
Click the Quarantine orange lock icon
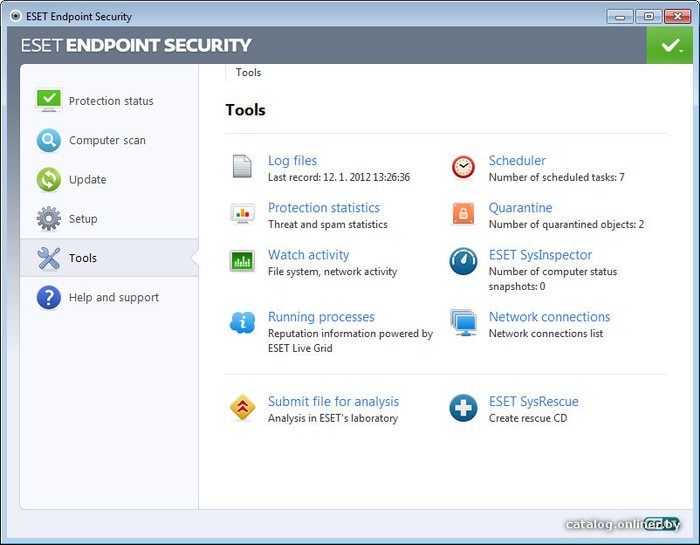coord(462,214)
